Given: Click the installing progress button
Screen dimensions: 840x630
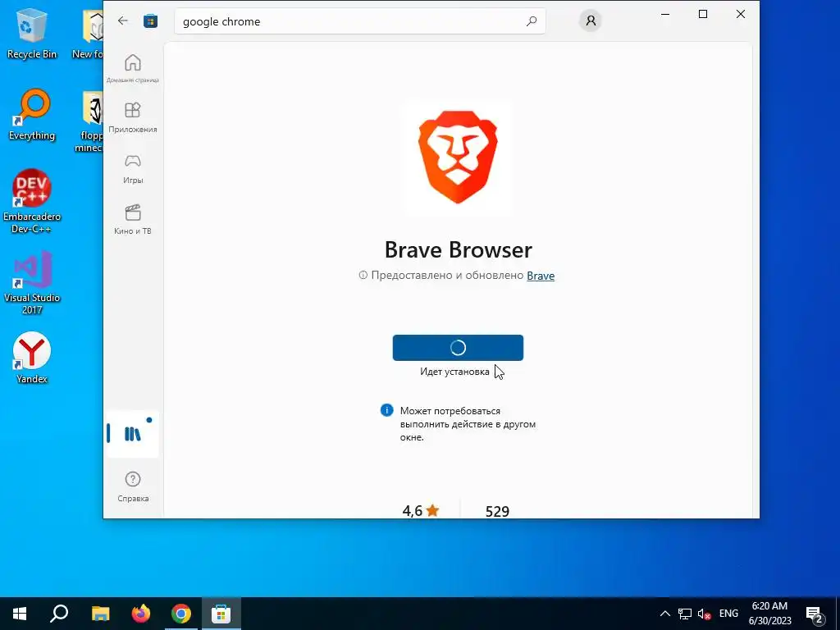Looking at the screenshot, I should tap(458, 348).
